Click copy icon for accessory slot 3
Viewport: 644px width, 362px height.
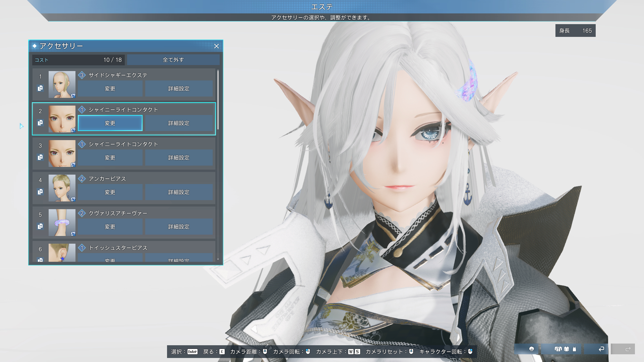(40, 157)
